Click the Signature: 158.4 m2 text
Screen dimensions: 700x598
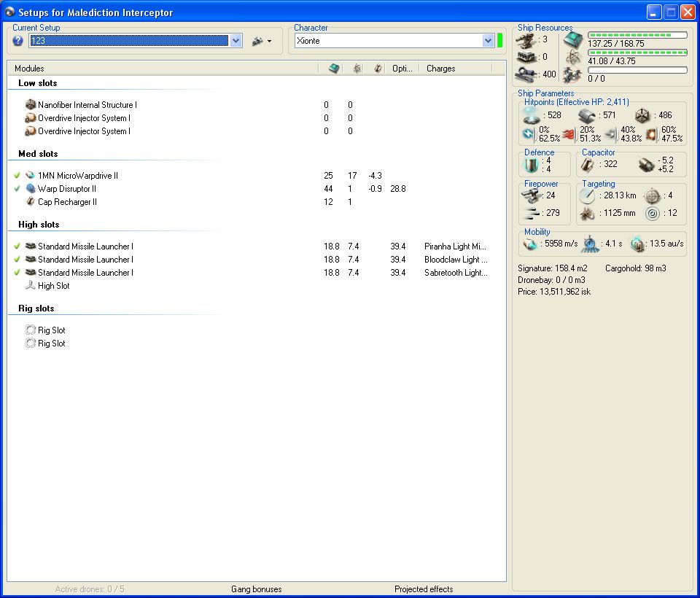tap(552, 268)
